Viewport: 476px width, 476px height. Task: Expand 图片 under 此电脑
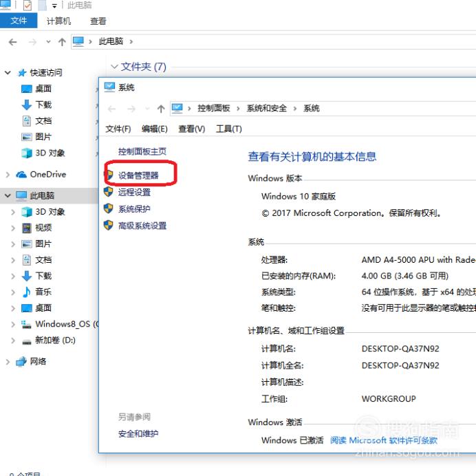point(13,244)
